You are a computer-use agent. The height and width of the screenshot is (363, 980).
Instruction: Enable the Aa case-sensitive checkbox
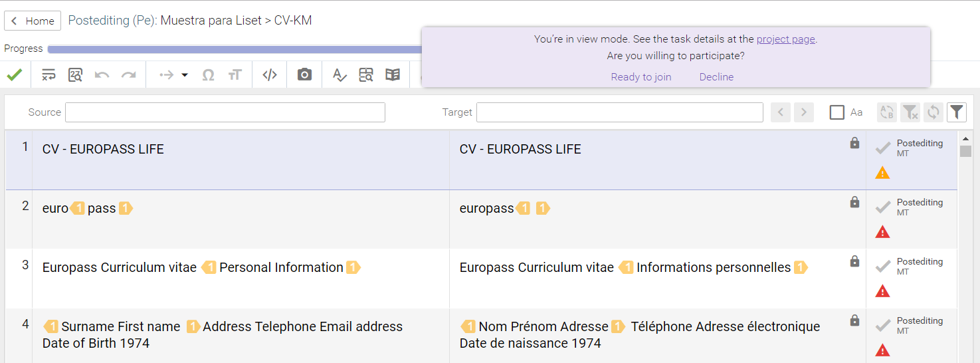[836, 112]
